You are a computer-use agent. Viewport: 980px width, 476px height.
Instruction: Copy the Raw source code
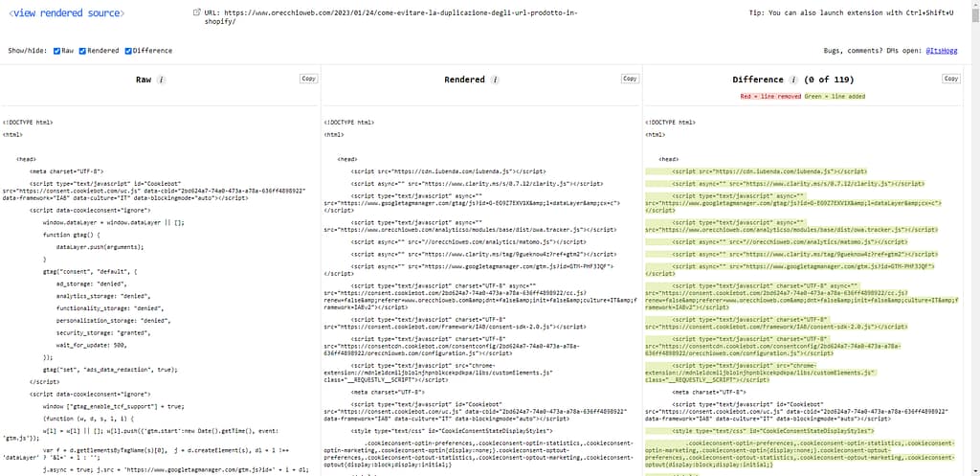(309, 79)
